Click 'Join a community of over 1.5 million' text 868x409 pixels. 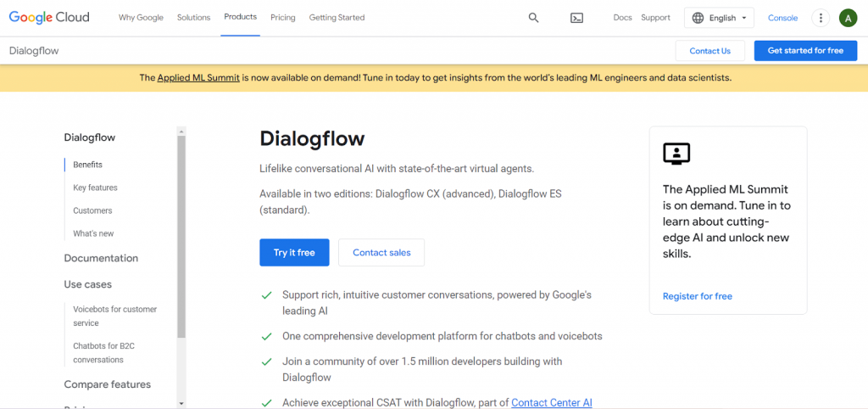[x=422, y=370]
